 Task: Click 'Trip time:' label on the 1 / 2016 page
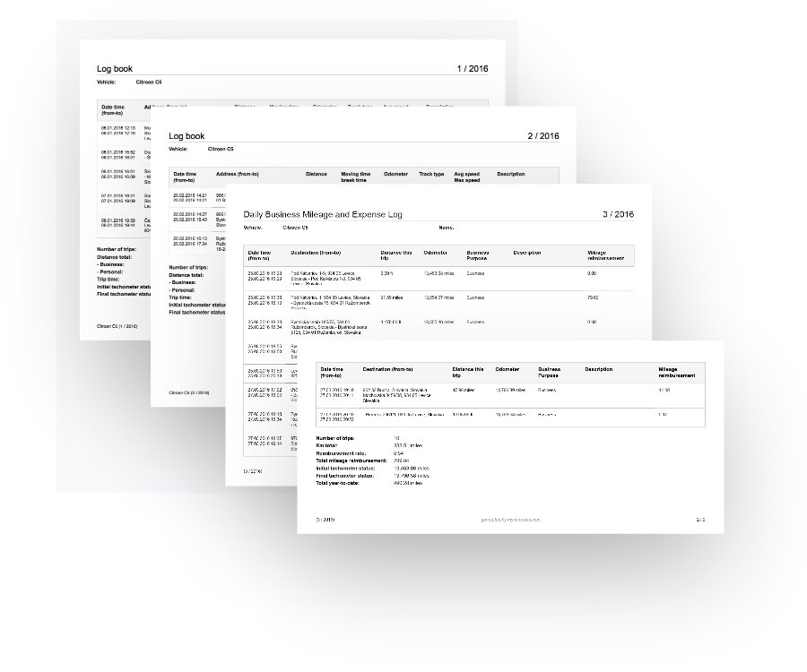tap(108, 280)
